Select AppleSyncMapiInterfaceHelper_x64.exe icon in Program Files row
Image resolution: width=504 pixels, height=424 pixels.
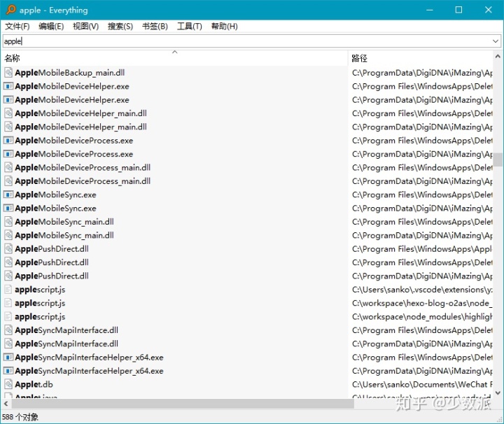[8, 358]
